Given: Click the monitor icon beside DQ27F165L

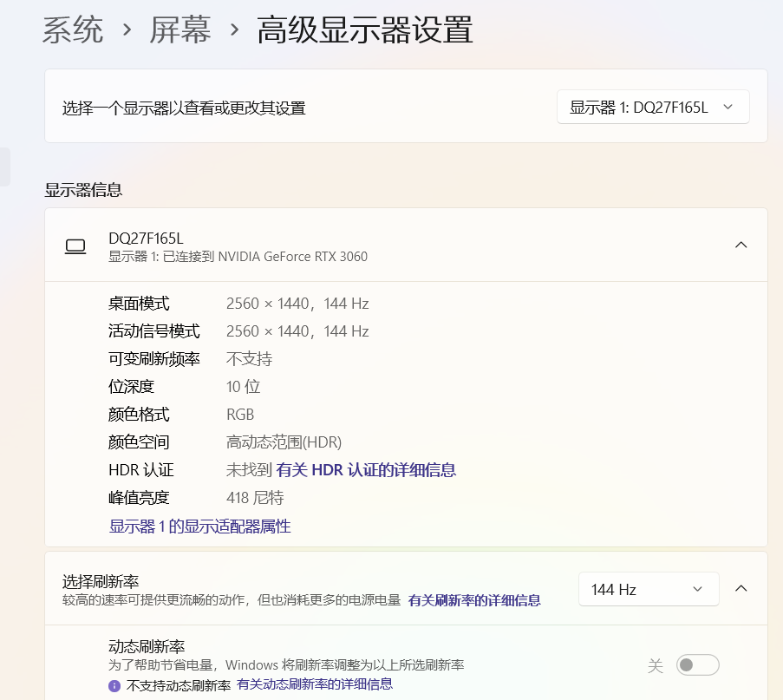Looking at the screenshot, I should (x=75, y=246).
